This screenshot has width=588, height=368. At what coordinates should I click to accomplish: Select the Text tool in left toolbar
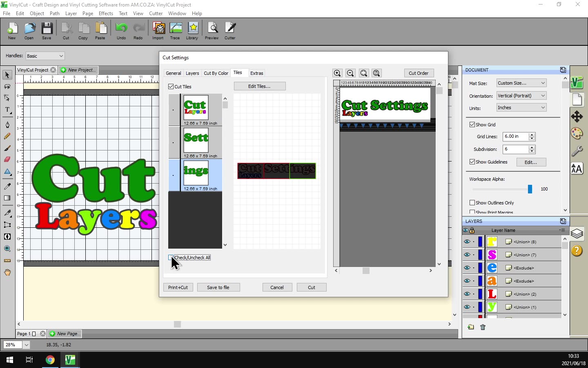(7, 110)
